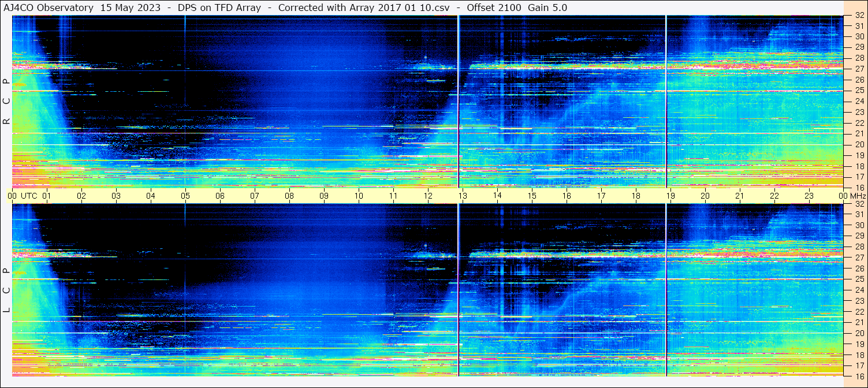Screen dimensions: 868x388
Task: Select the 19 UTC hour tick label
Action: pos(670,196)
